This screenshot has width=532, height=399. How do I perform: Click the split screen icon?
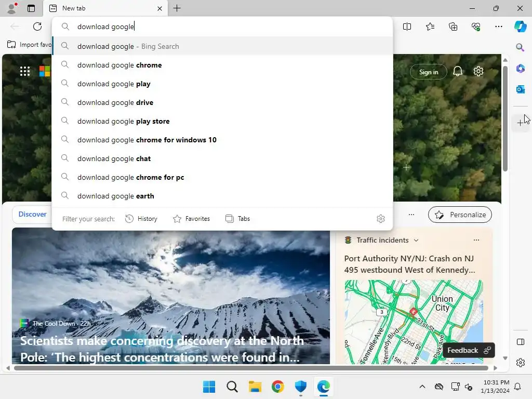pyautogui.click(x=407, y=26)
